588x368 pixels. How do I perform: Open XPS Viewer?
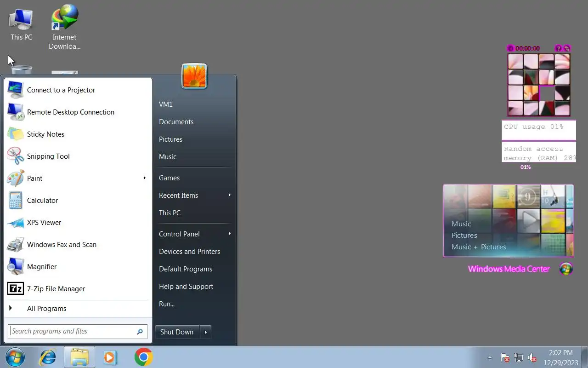point(78,223)
